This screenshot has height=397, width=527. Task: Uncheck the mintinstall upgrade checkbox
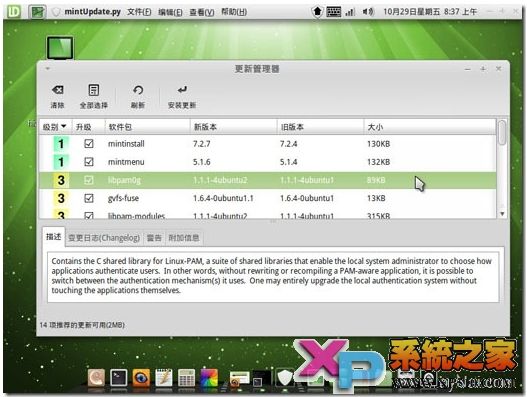coord(89,144)
